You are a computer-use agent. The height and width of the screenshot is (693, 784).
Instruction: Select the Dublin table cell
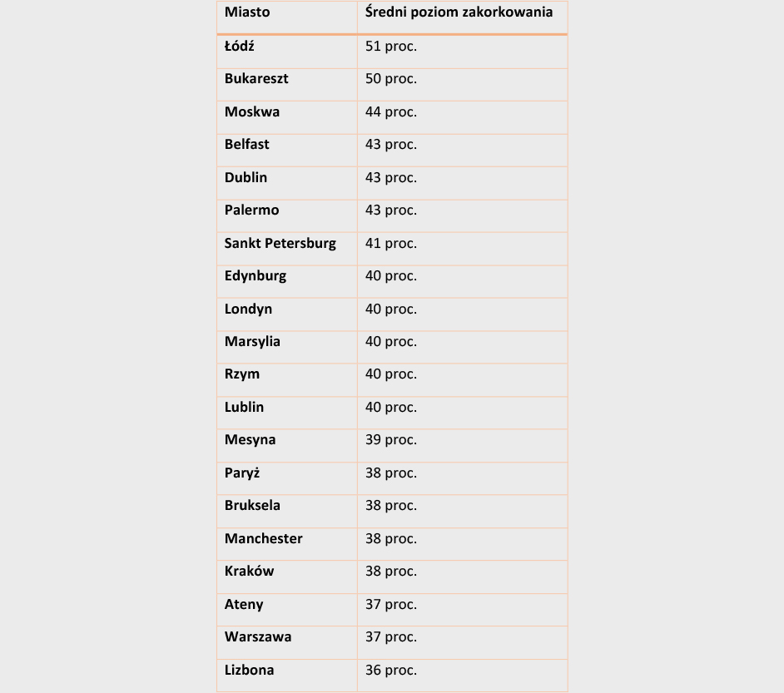pyautogui.click(x=246, y=177)
